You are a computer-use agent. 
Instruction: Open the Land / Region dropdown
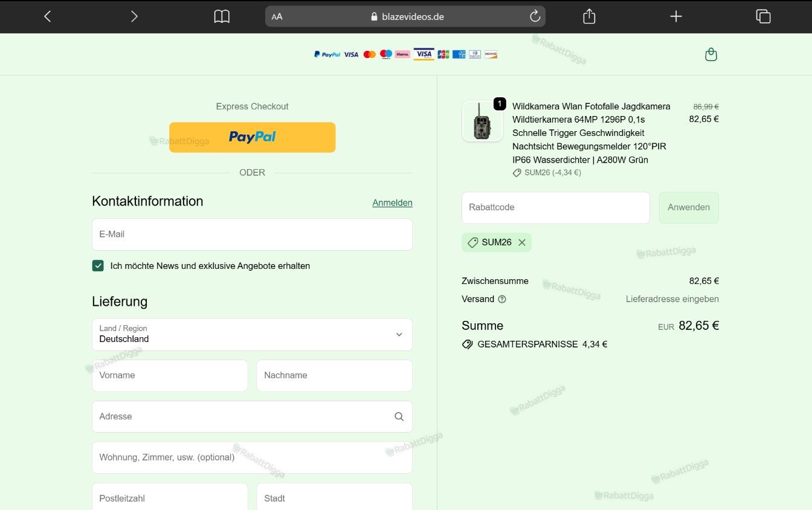(x=252, y=335)
